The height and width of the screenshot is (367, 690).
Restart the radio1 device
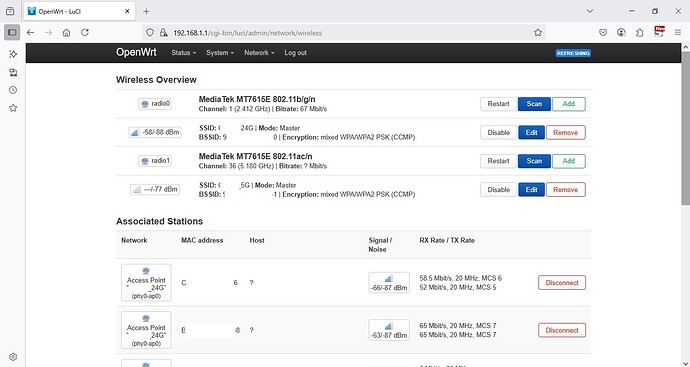[x=498, y=161]
